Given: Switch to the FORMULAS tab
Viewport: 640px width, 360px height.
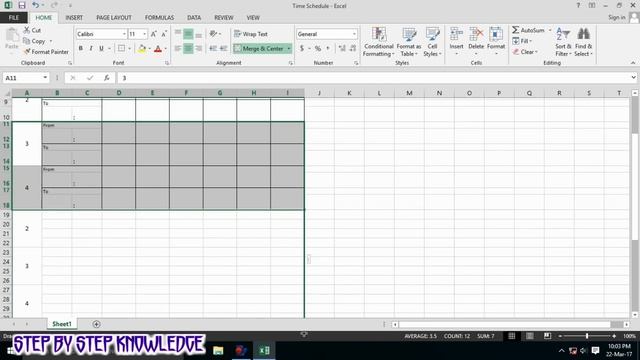Looking at the screenshot, I should pyautogui.click(x=159, y=18).
